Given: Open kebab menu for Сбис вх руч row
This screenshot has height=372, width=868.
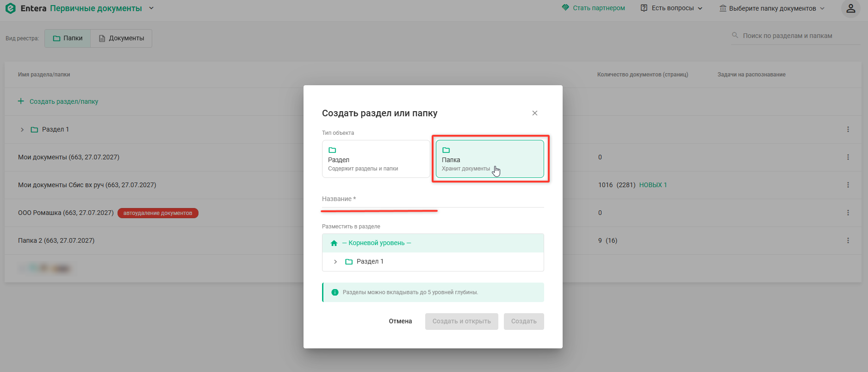Looking at the screenshot, I should [x=848, y=185].
